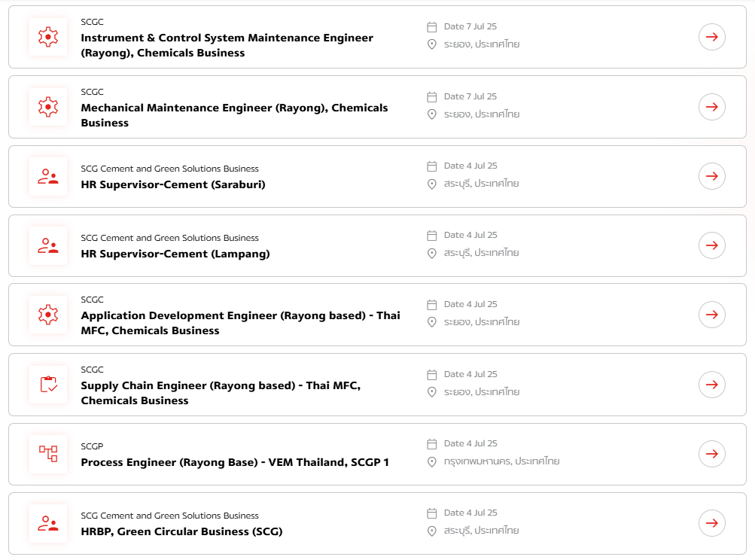Click arrow button for Application Development Engineer listing

pos(711,315)
